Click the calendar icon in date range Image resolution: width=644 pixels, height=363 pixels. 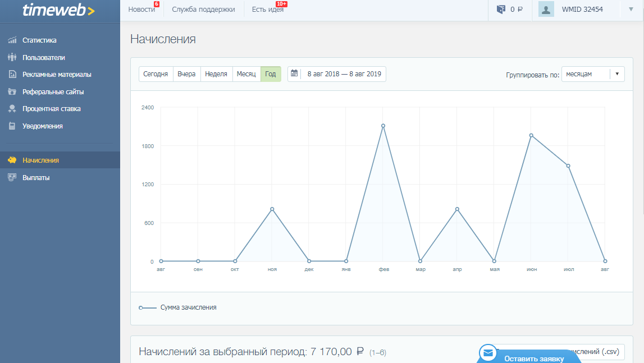tap(294, 73)
